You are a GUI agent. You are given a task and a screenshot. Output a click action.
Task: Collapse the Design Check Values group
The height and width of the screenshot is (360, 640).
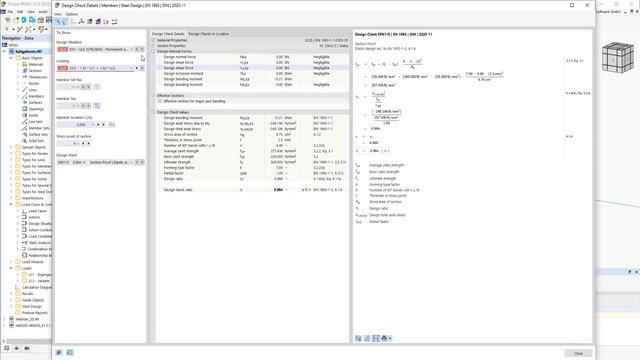coord(153,112)
